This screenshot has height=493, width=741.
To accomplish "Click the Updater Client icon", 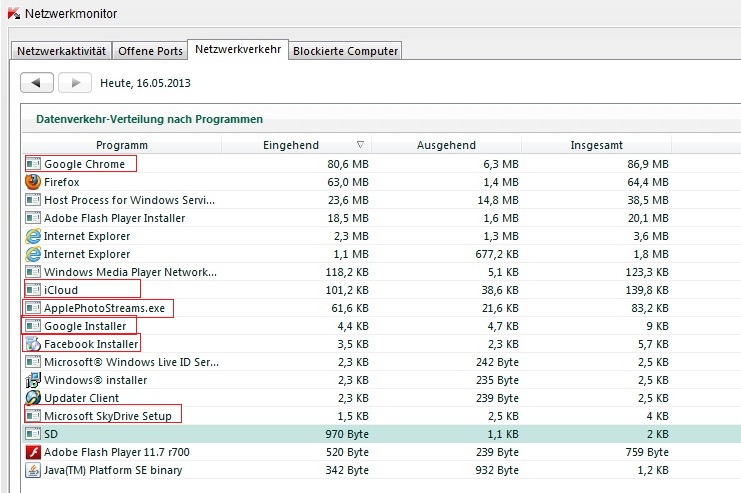I will coord(33,398).
